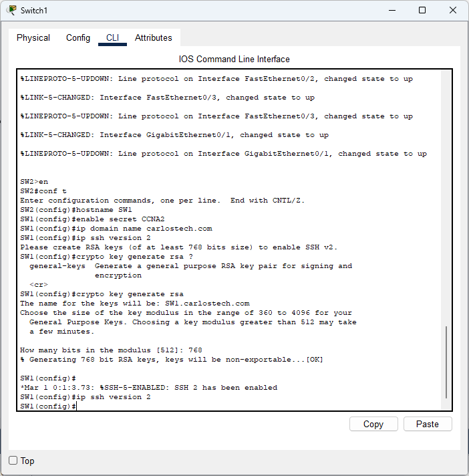Click the Top checkbox label text

click(27, 461)
